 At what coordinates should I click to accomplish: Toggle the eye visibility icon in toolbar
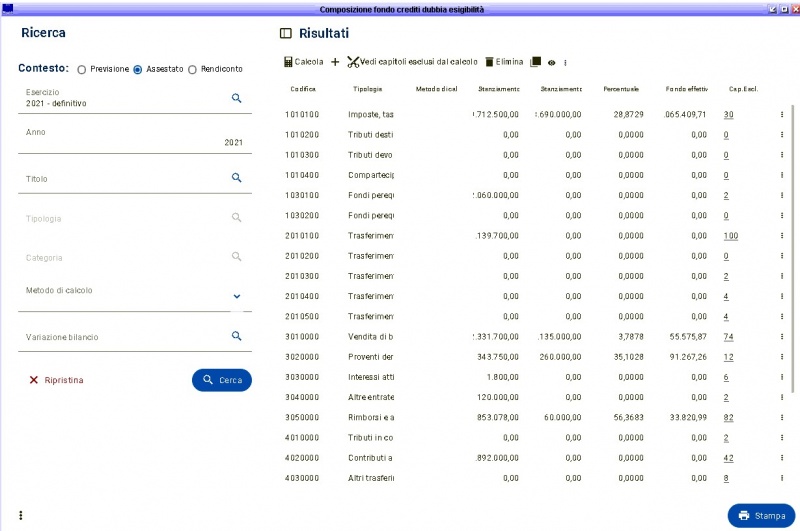(x=552, y=63)
